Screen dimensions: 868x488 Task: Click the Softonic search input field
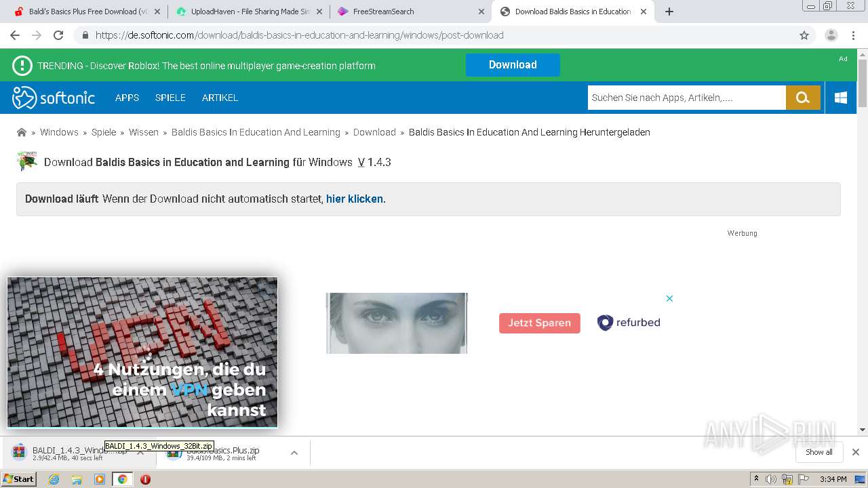tap(686, 98)
